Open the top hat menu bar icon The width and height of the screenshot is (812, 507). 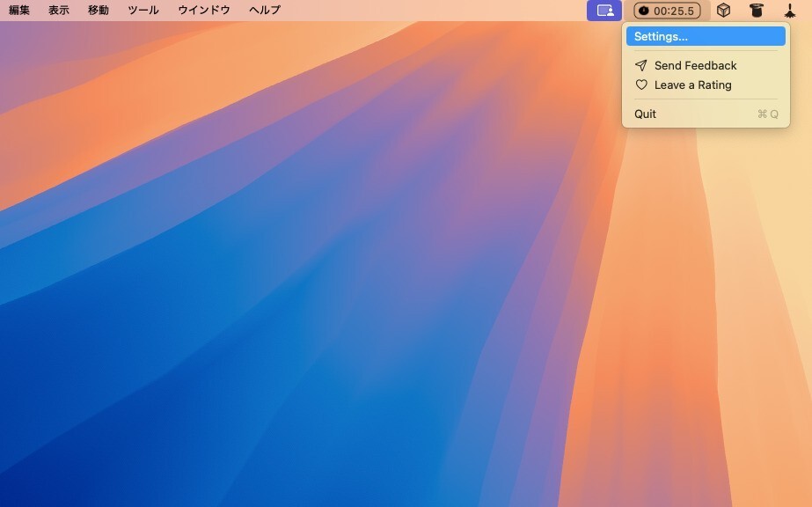click(x=757, y=11)
